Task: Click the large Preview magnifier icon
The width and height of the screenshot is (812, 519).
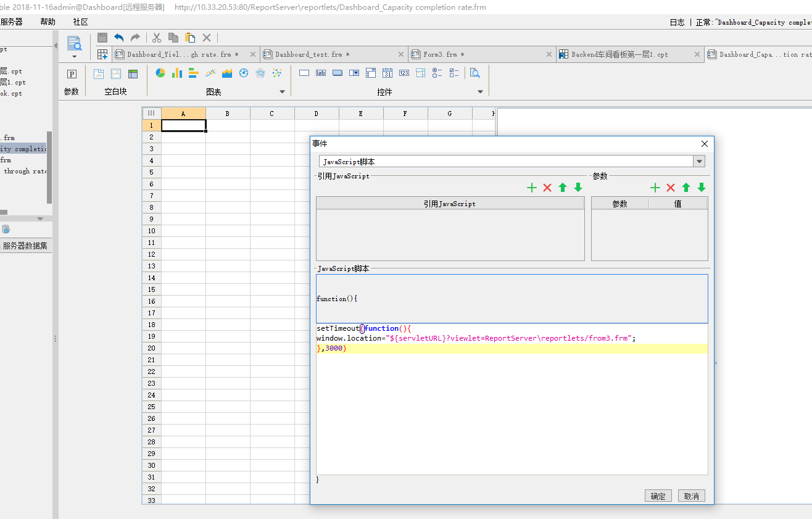Action: click(x=74, y=43)
